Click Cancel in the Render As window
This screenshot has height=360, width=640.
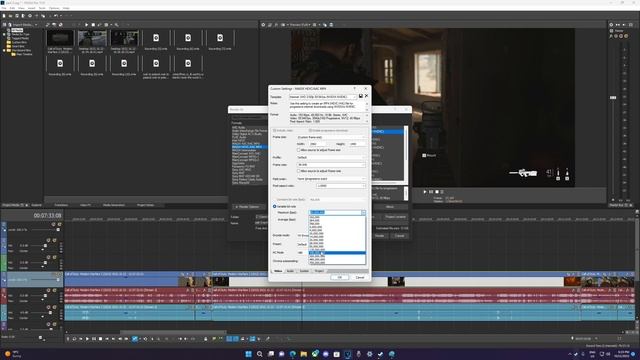pos(399,236)
